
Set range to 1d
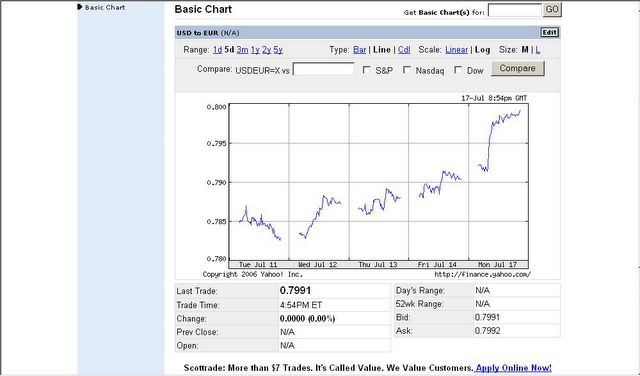coord(217,50)
